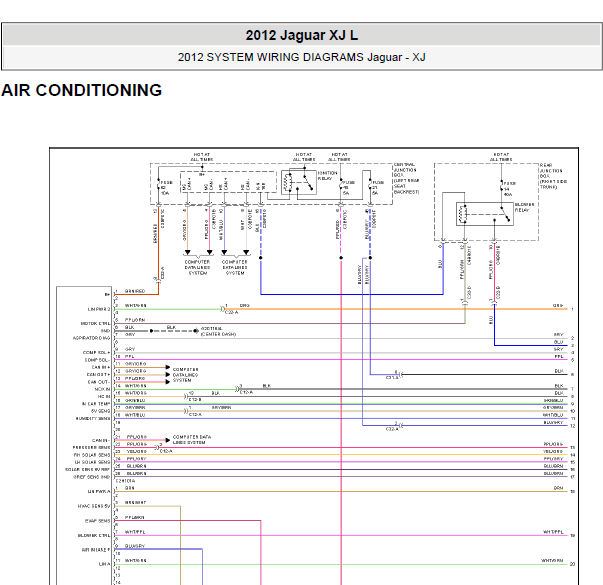Click the ignition relay coil-and-switch symbol

click(x=299, y=182)
